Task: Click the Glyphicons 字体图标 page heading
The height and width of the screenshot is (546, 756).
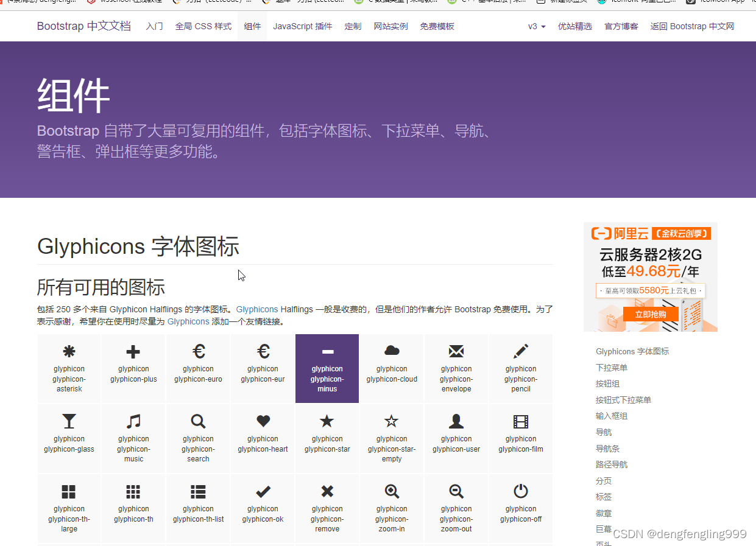Action: 138,247
